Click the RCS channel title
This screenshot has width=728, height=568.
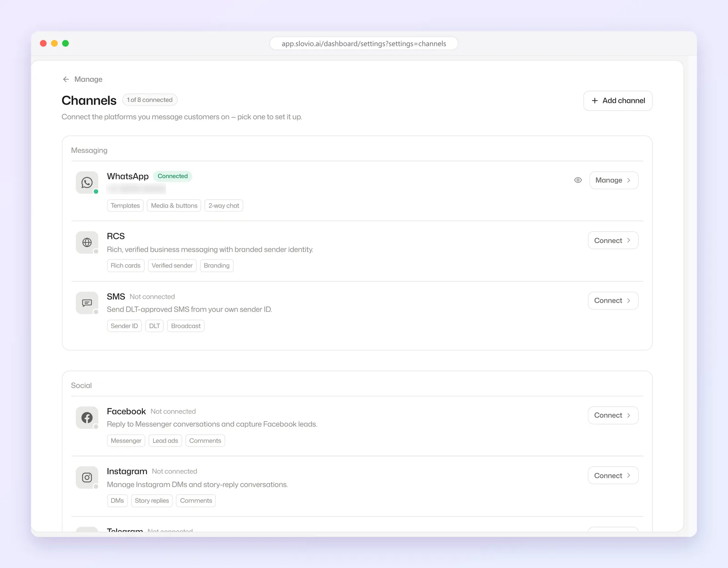click(x=116, y=236)
